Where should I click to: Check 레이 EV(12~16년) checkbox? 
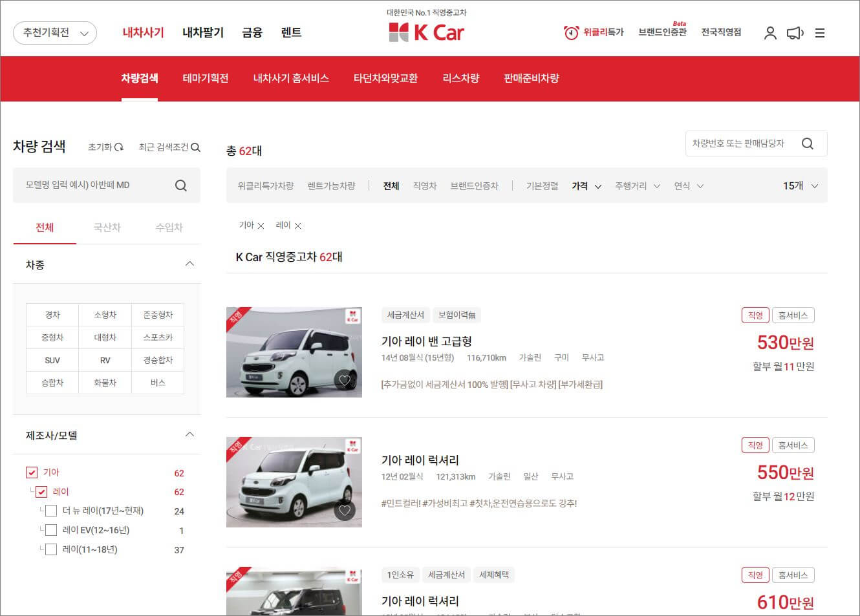coord(51,531)
